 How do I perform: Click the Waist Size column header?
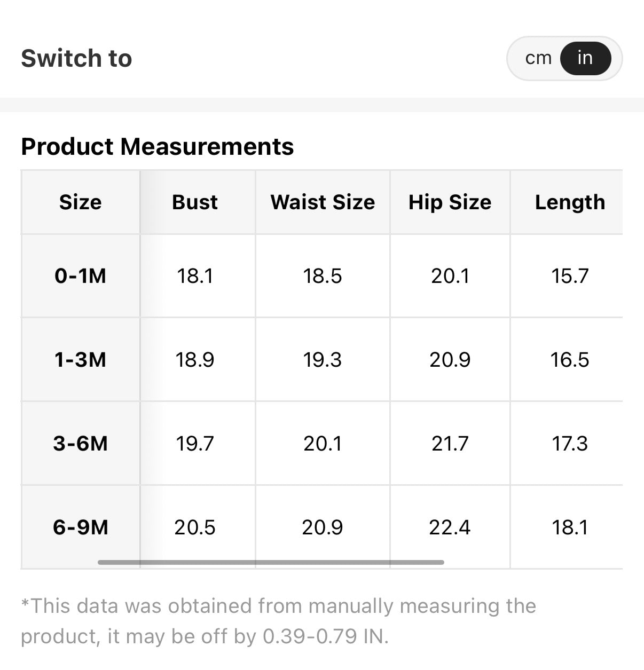click(x=323, y=202)
